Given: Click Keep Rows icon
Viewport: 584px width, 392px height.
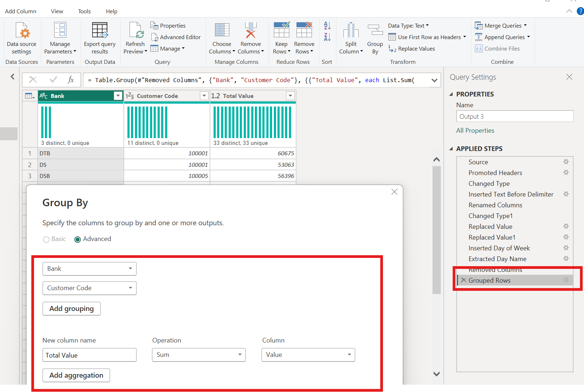Looking at the screenshot, I should pos(281,30).
